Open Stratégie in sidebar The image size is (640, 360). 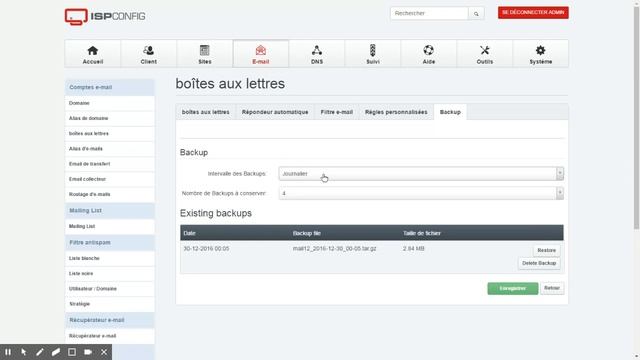coord(109,304)
